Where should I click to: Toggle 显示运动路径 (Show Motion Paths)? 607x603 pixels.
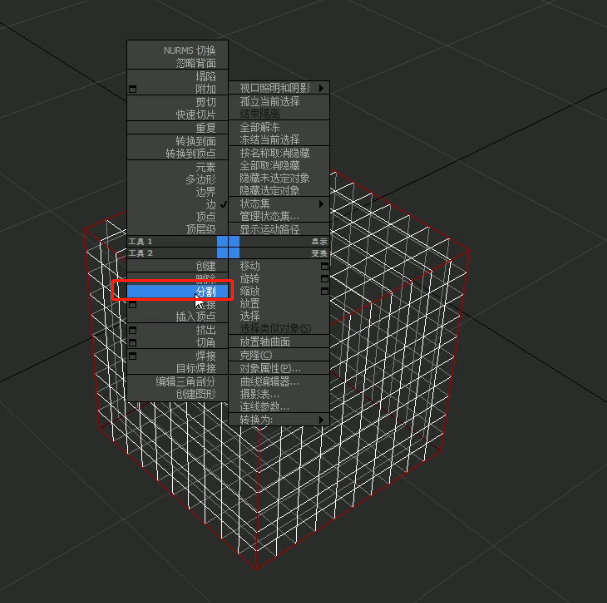coord(270,229)
